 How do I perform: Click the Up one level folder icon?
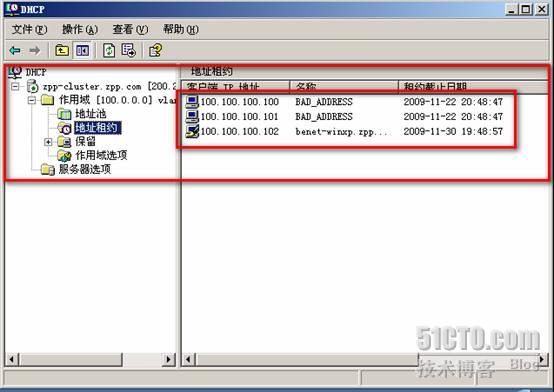pyautogui.click(x=62, y=50)
